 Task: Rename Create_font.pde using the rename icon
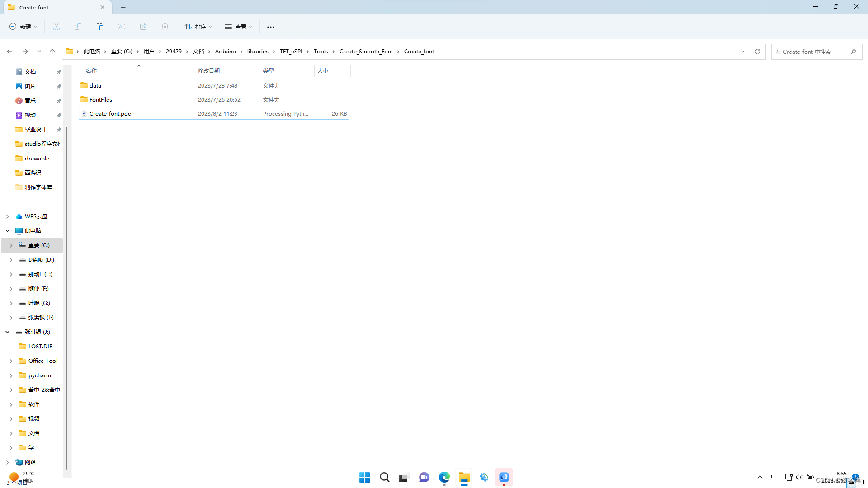121,27
